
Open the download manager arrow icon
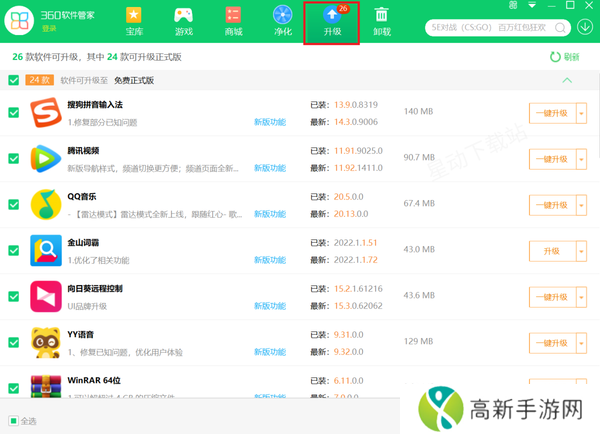pyautogui.click(x=585, y=27)
